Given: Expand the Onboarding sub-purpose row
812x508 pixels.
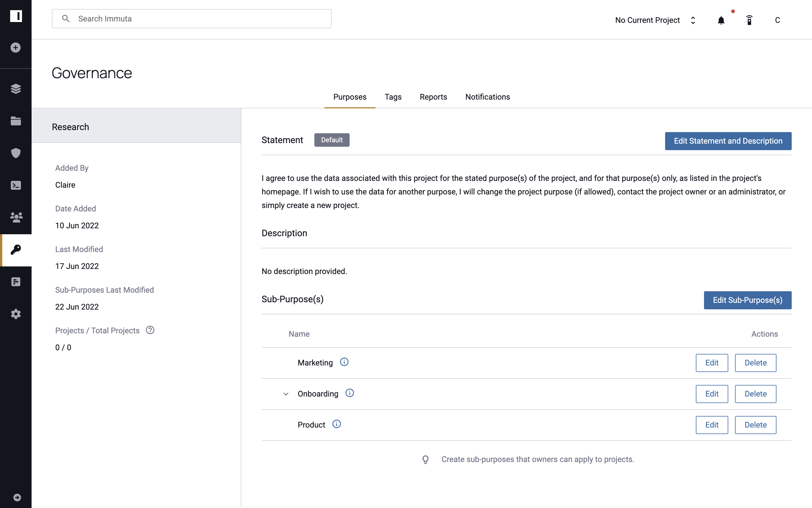Looking at the screenshot, I should [x=286, y=394].
